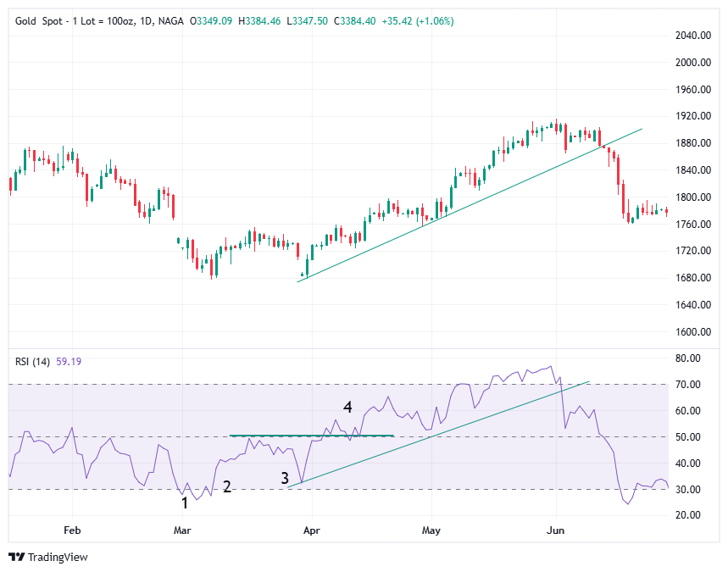Click the Feb label on time axis

[72, 531]
